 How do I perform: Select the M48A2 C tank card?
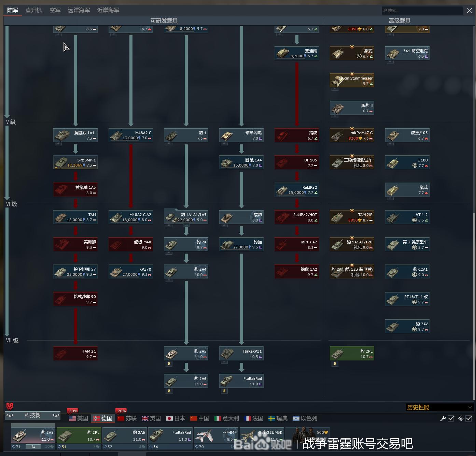pyautogui.click(x=131, y=135)
